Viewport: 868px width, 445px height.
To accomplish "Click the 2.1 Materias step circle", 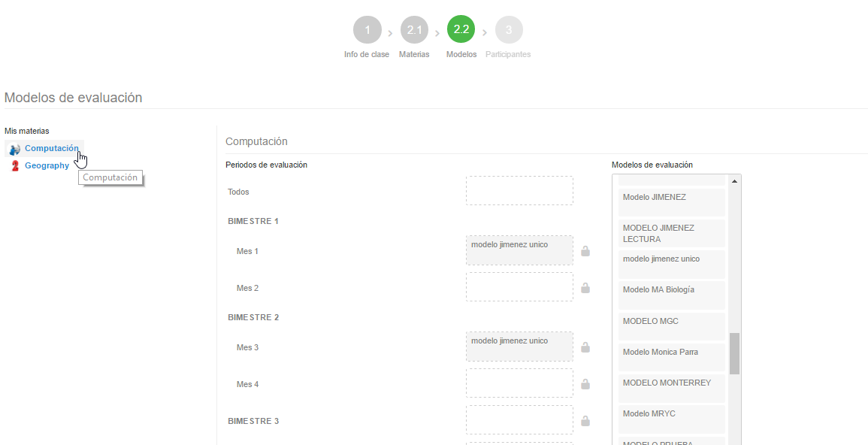I will click(x=414, y=29).
